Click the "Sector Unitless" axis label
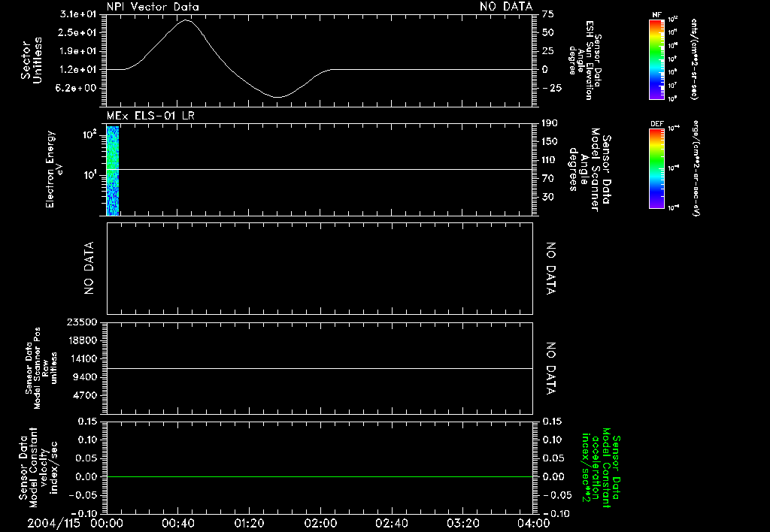770x532 pixels. (32, 60)
